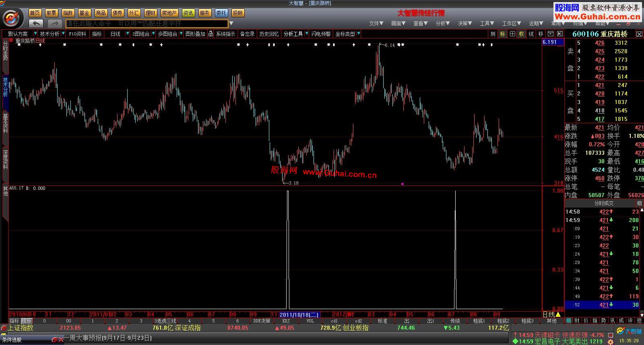Image resolution: width=644 pixels, height=345 pixels.
Task: Select the 3老虎三线 indicator tab
Action: click(165, 321)
